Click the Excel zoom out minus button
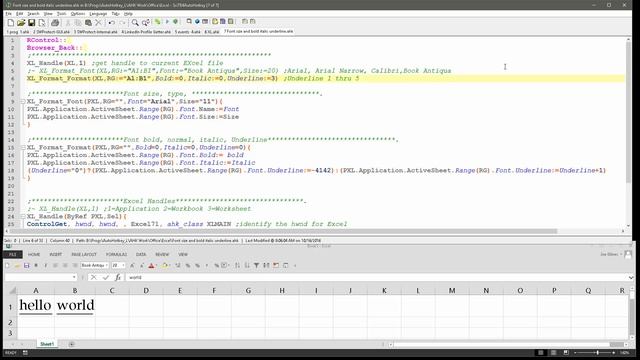Viewport: 640px width, 360px height. (576, 353)
